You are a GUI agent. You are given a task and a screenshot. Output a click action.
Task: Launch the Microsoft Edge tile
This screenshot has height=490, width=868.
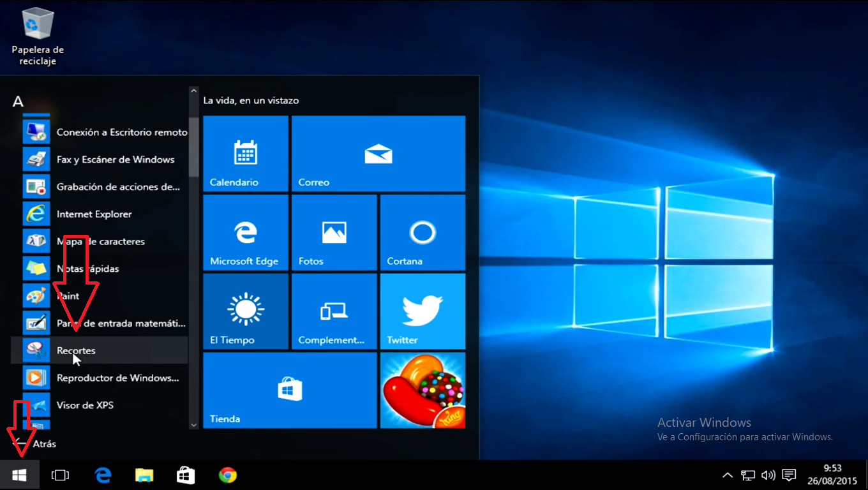(246, 233)
